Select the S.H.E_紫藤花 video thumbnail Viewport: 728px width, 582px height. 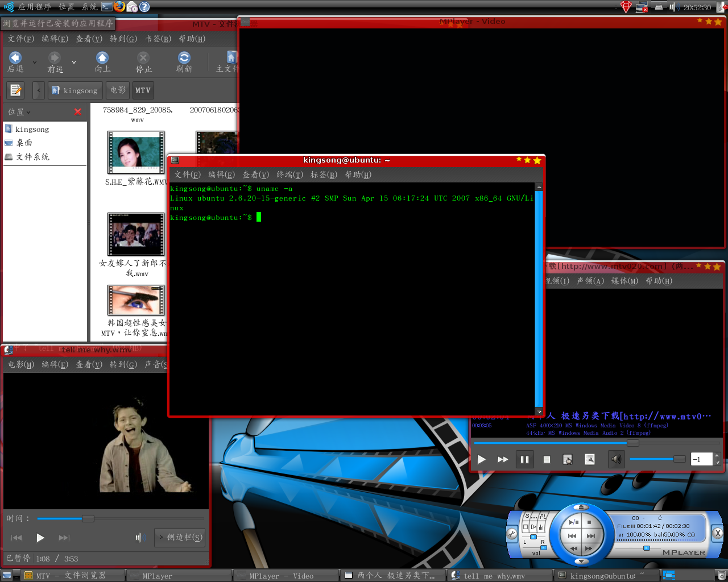click(136, 152)
